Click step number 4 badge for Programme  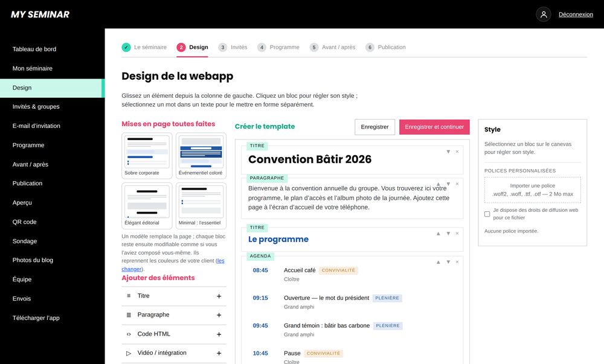[x=262, y=47]
